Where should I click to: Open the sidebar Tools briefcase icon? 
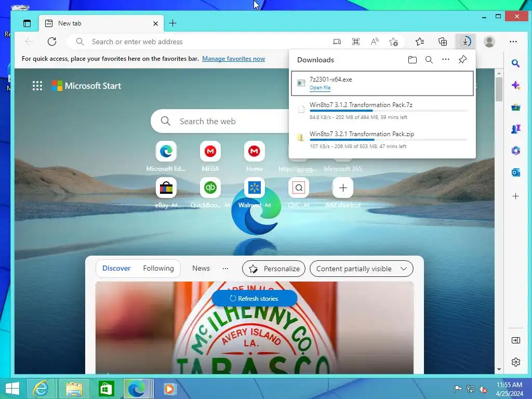[x=516, y=108]
